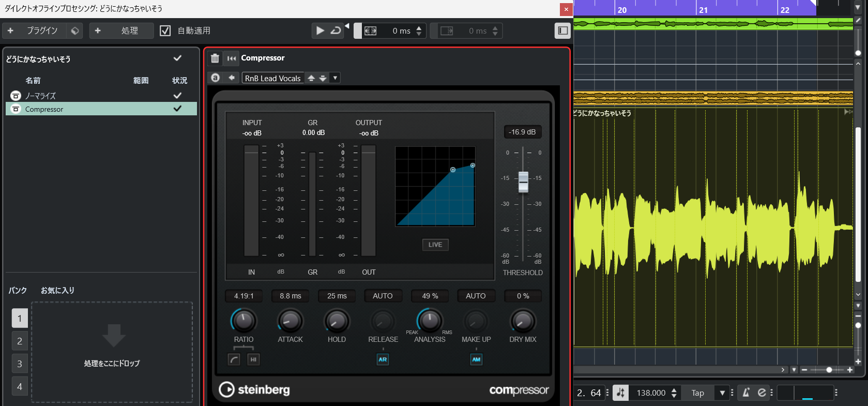Click the left arrow icon beside the preset name
The width and height of the screenshot is (868, 406).
click(232, 78)
